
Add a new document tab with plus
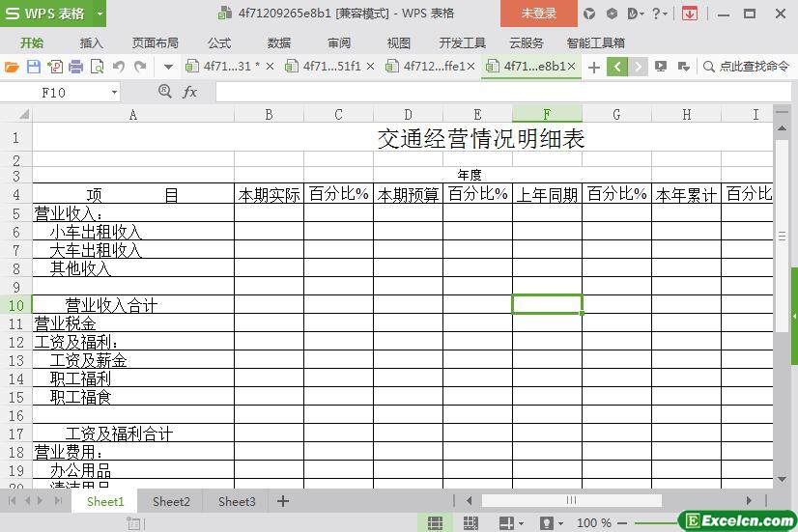coord(593,68)
